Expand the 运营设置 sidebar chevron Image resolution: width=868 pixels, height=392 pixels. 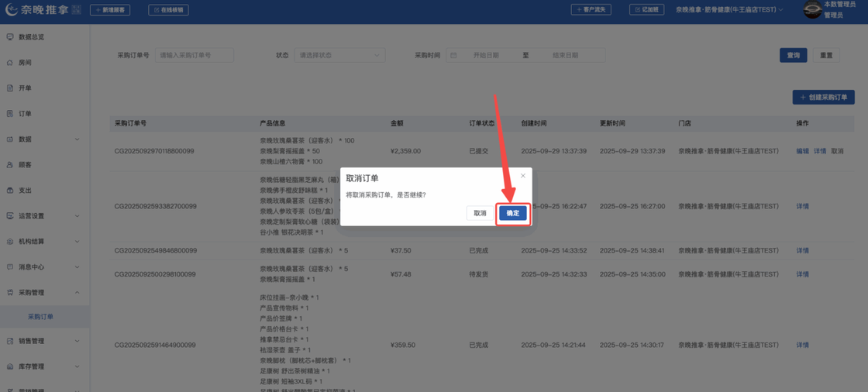(x=77, y=215)
